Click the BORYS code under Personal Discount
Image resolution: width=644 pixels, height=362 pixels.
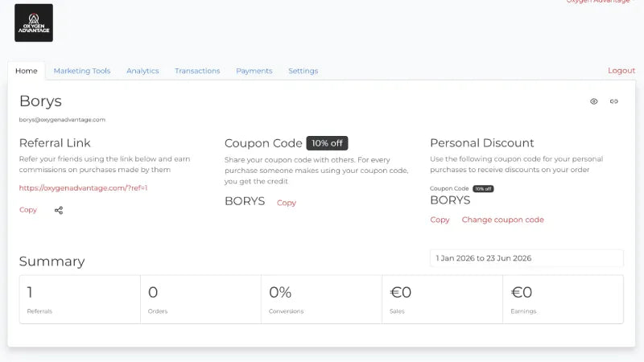click(x=450, y=200)
